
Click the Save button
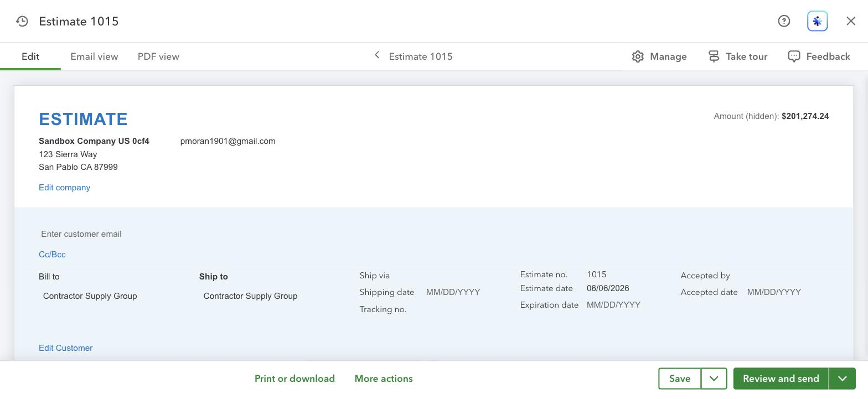pyautogui.click(x=680, y=379)
